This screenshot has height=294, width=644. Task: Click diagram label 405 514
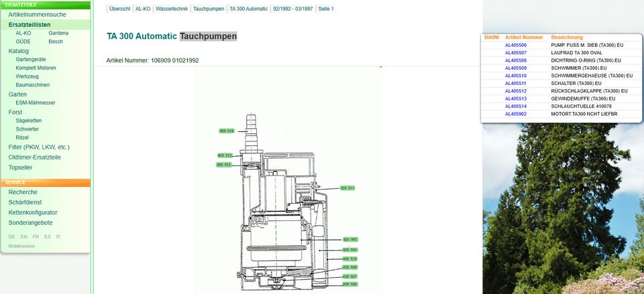pyautogui.click(x=227, y=131)
